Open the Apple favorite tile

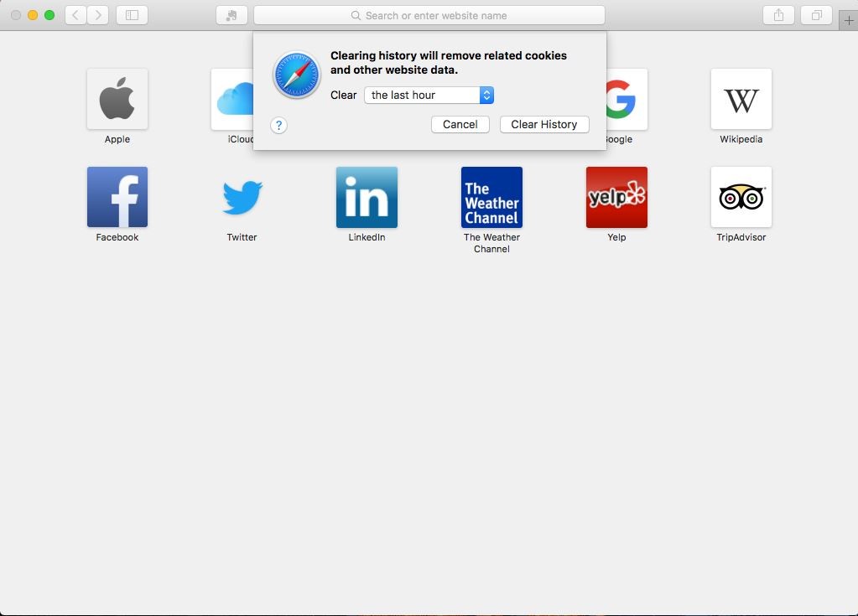click(117, 99)
